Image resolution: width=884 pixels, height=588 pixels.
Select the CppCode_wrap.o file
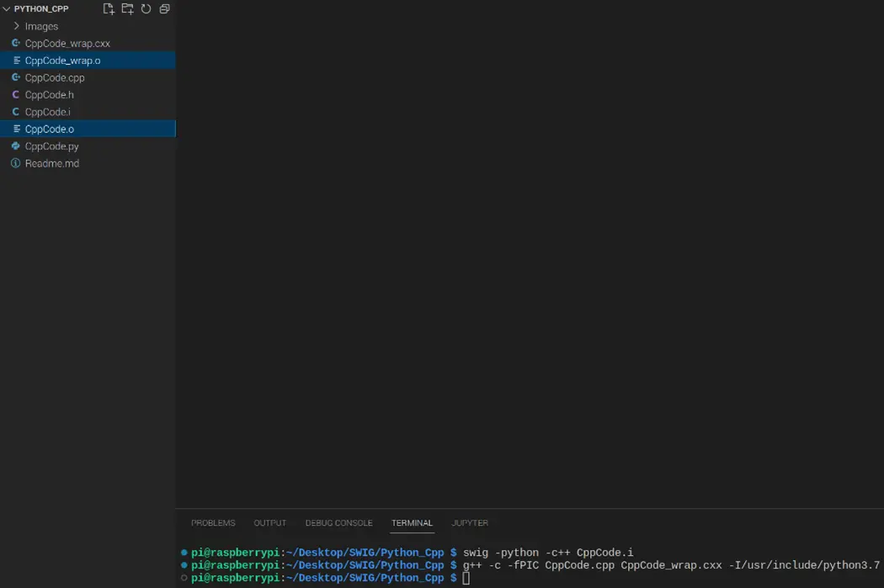88,61
